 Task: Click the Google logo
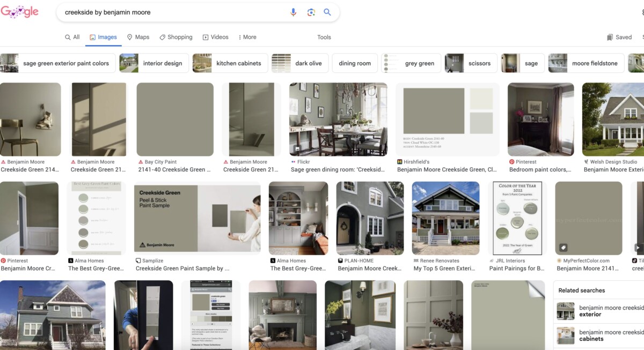click(x=20, y=12)
